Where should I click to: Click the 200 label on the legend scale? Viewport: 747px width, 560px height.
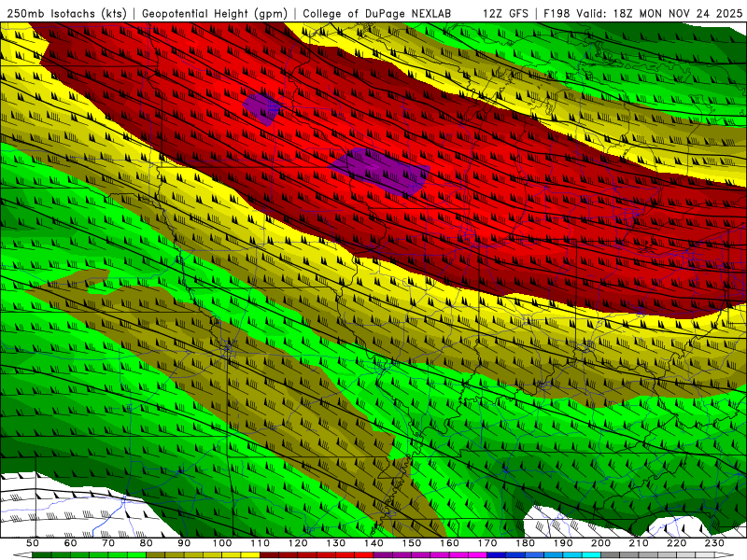click(600, 543)
